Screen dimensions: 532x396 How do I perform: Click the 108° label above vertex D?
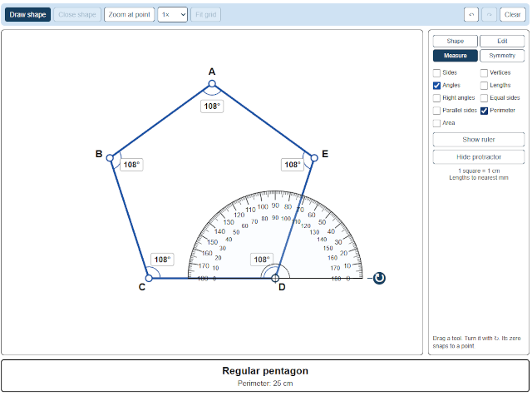(262, 260)
